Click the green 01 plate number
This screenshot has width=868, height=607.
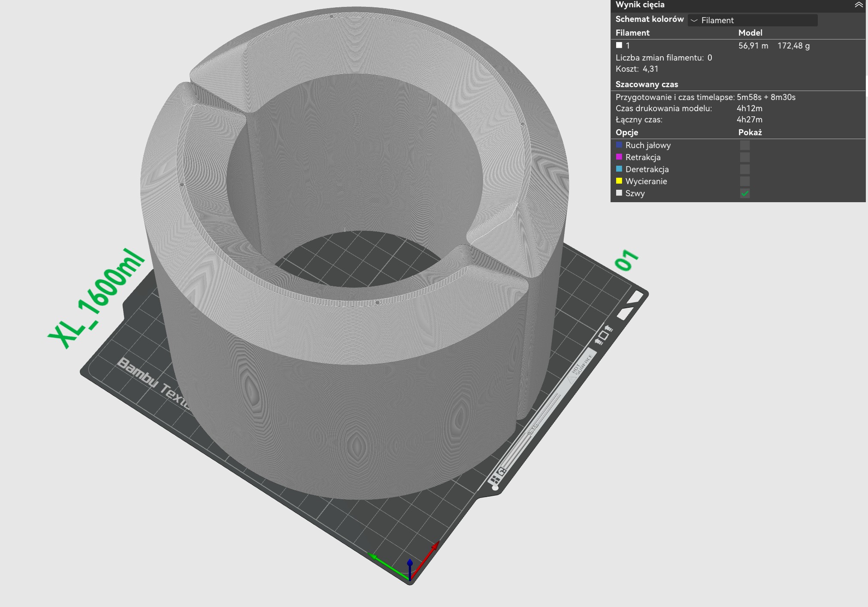pos(626,260)
